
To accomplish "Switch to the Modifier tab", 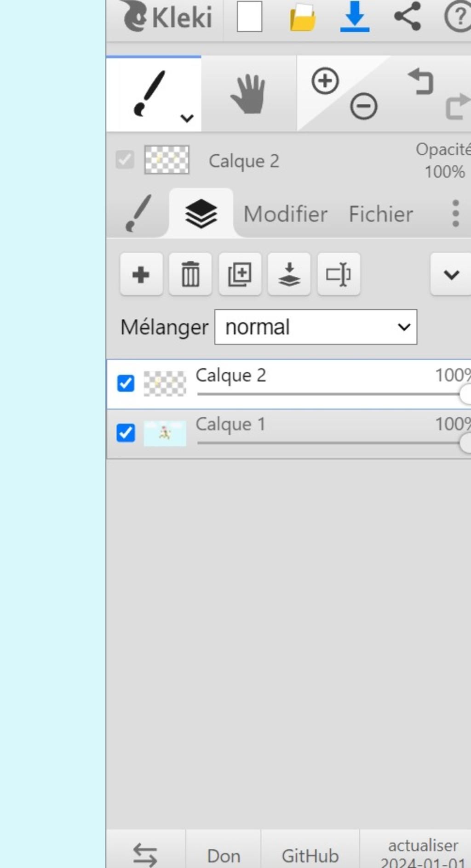I will click(285, 214).
